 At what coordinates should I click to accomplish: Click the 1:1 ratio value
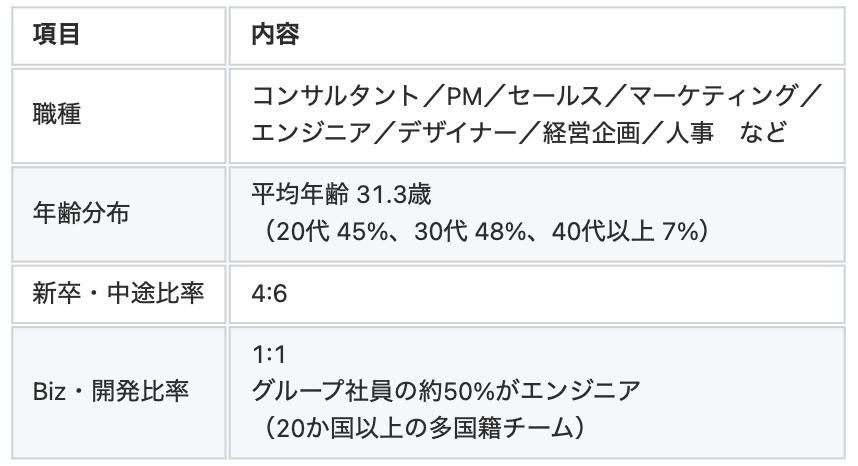pyautogui.click(x=265, y=354)
